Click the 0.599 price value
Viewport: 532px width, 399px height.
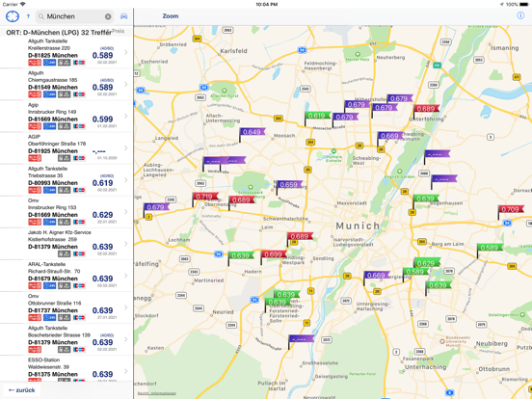click(x=102, y=120)
